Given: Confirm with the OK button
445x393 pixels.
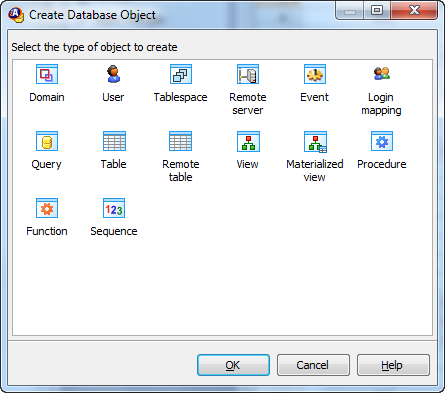Looking at the screenshot, I should (233, 365).
